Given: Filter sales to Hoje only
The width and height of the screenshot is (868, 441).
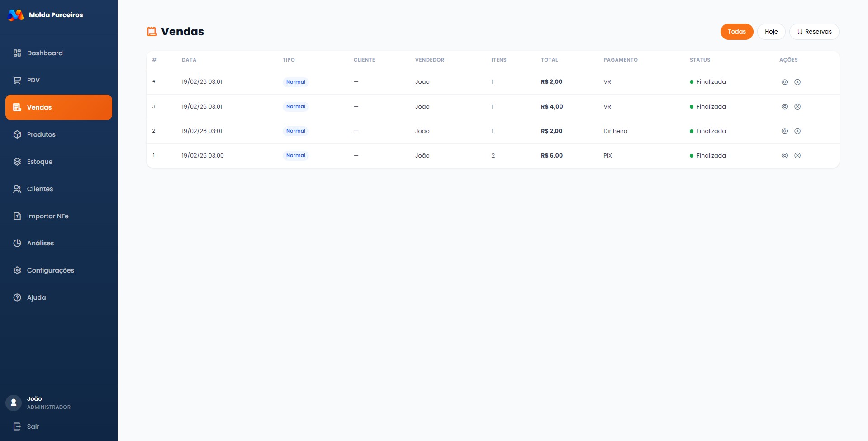Looking at the screenshot, I should [771, 32].
